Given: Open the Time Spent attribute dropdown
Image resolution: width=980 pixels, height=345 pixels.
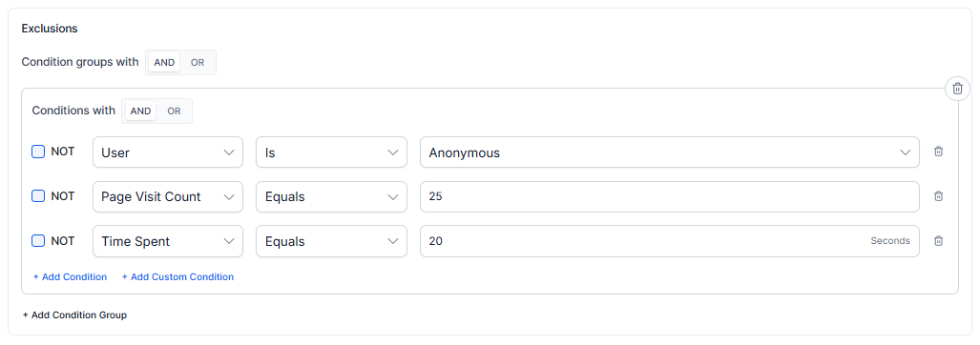Looking at the screenshot, I should pyautogui.click(x=168, y=241).
